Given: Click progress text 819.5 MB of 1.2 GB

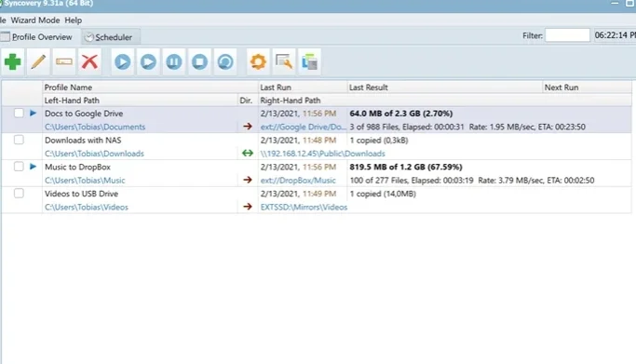Looking at the screenshot, I should click(x=406, y=167).
